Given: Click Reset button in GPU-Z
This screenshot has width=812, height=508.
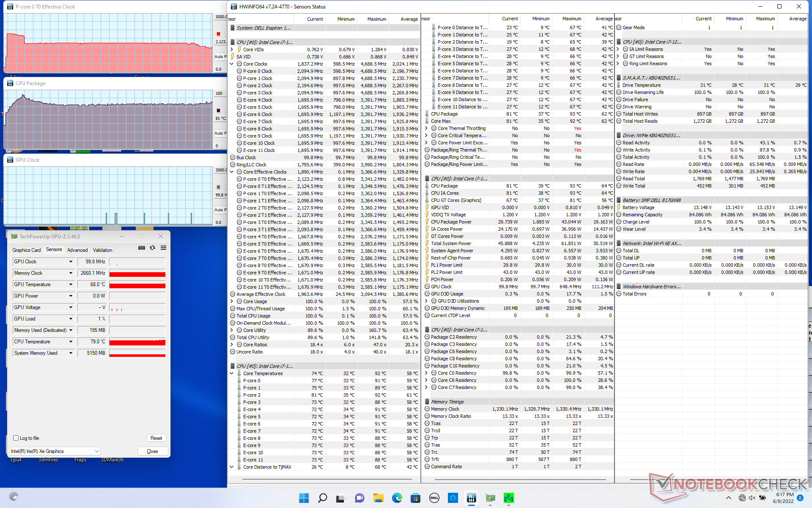Looking at the screenshot, I should (156, 438).
